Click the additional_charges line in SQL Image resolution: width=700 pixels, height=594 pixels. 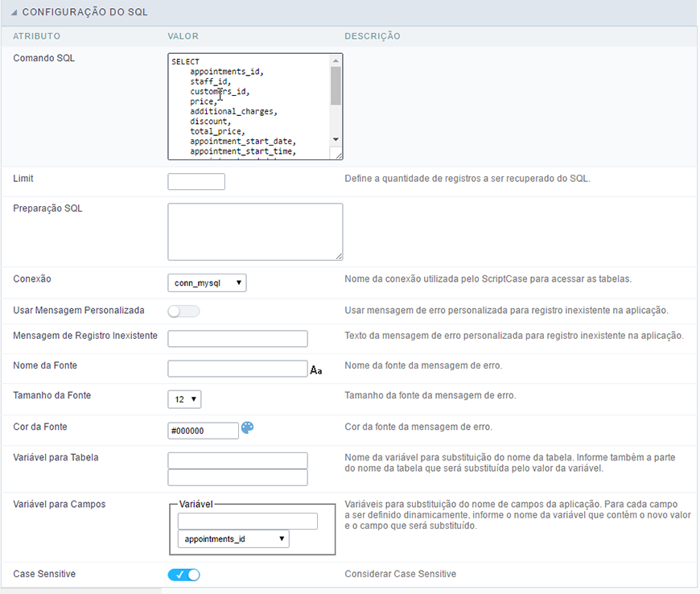click(233, 112)
